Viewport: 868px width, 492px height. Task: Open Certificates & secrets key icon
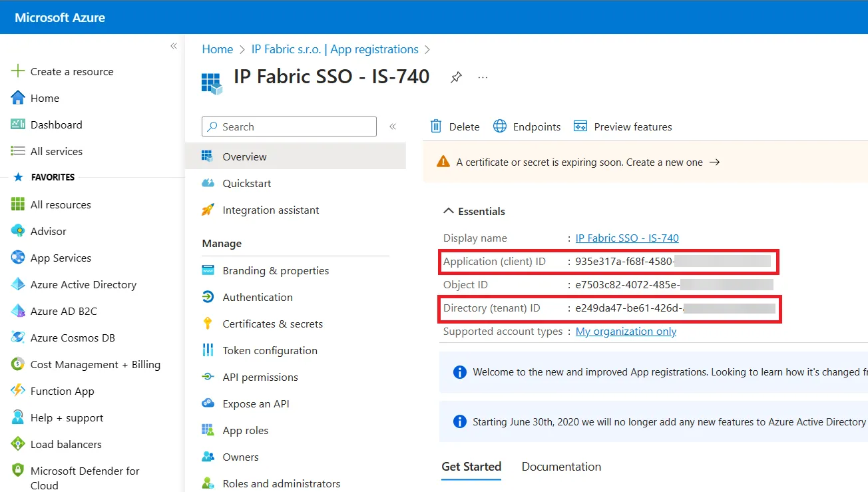(208, 324)
